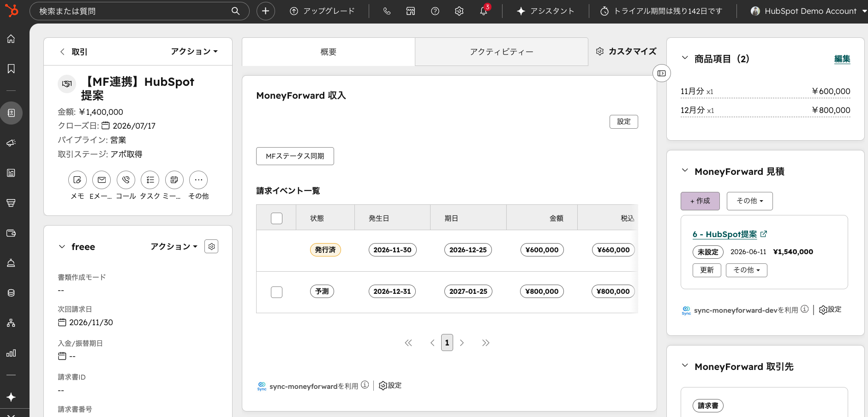Open data management database icon in sidebar
The image size is (868, 417).
11,293
